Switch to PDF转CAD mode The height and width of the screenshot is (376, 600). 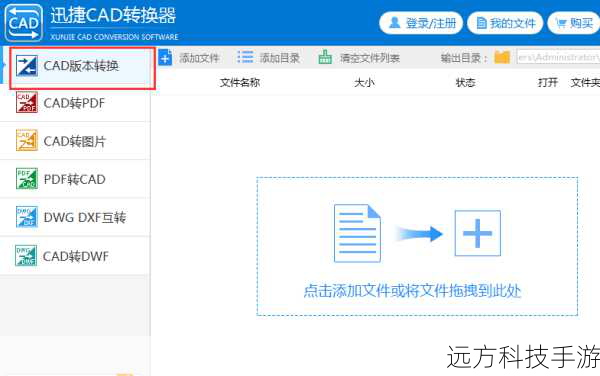pos(75,179)
